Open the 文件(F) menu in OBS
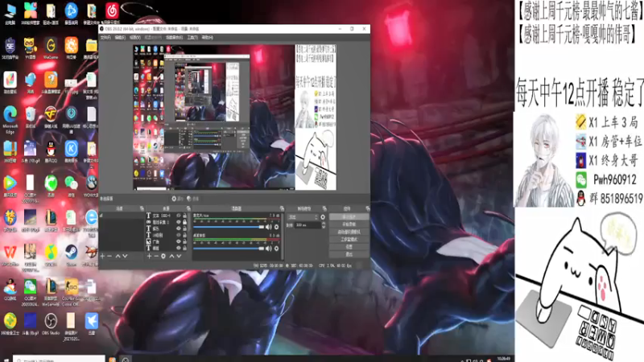This screenshot has height=362, width=644. click(x=105, y=37)
